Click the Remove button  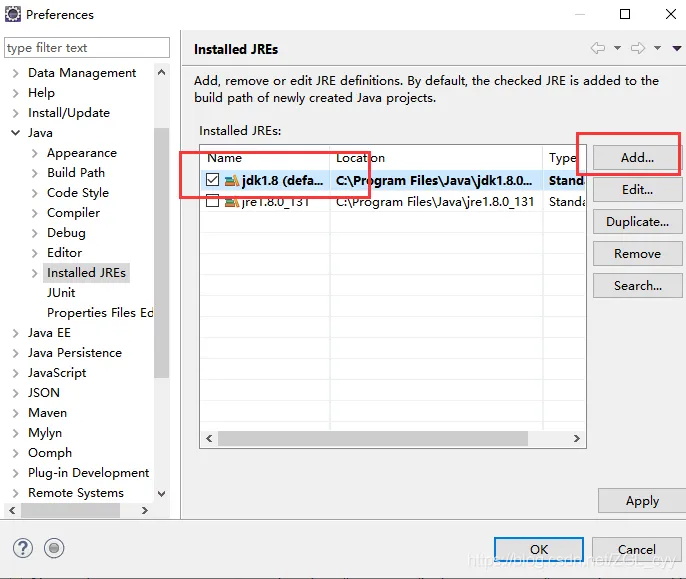[x=637, y=253]
